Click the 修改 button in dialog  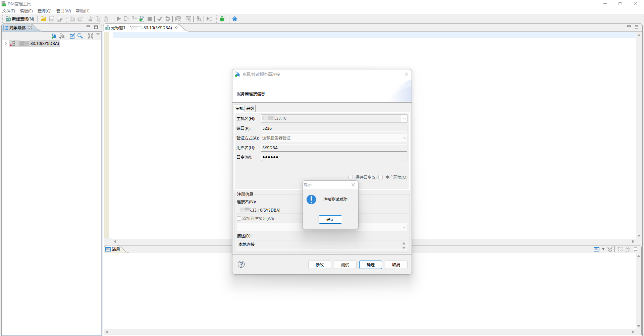320,265
